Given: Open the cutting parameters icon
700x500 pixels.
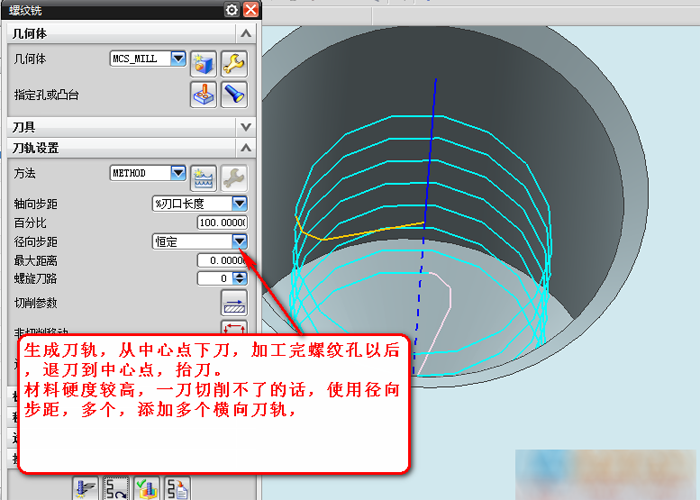Looking at the screenshot, I should tap(233, 303).
